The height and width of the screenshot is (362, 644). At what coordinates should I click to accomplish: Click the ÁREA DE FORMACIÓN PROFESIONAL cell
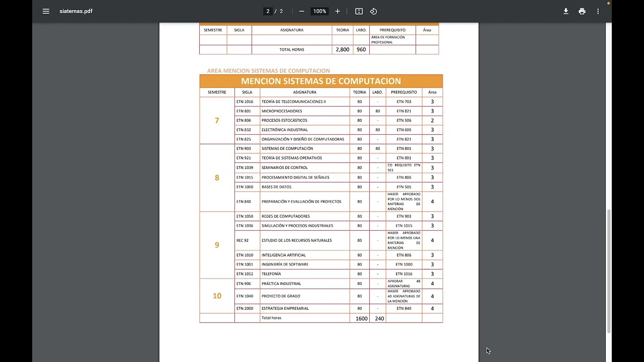(x=392, y=40)
